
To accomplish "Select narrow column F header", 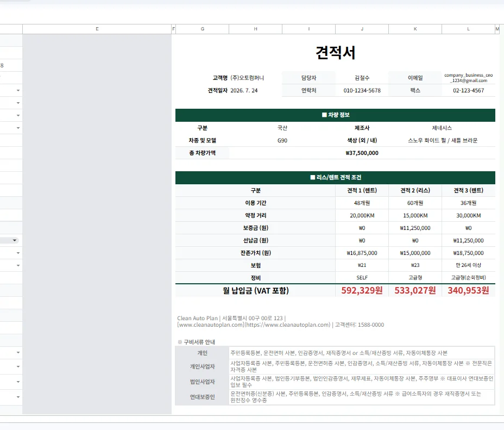I will pos(174,29).
